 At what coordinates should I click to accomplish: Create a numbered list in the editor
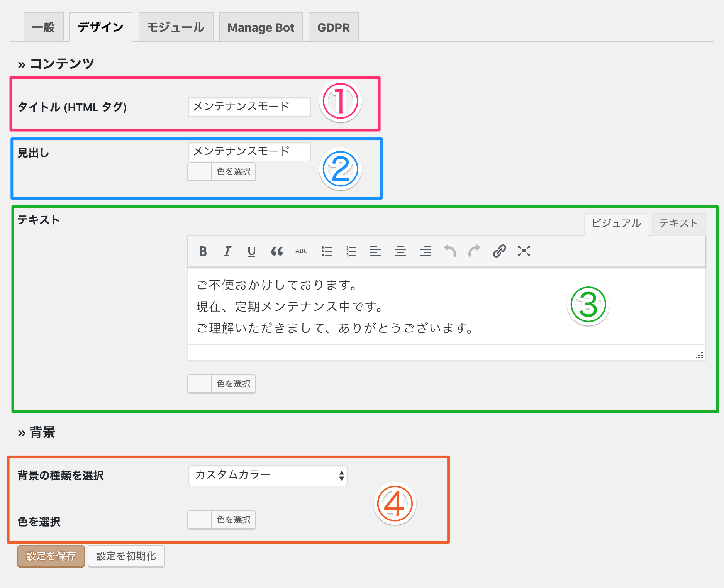point(351,251)
